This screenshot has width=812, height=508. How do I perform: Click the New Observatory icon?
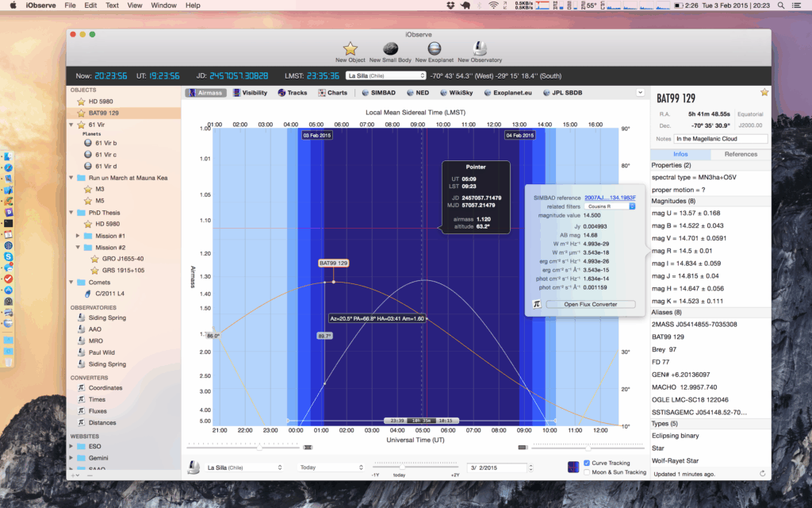coord(480,48)
